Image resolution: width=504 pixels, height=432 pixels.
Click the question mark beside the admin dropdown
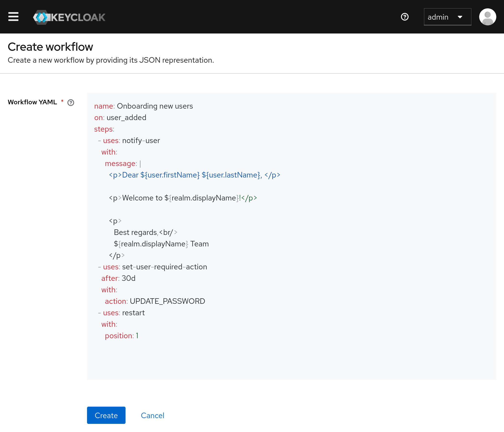coord(405,17)
